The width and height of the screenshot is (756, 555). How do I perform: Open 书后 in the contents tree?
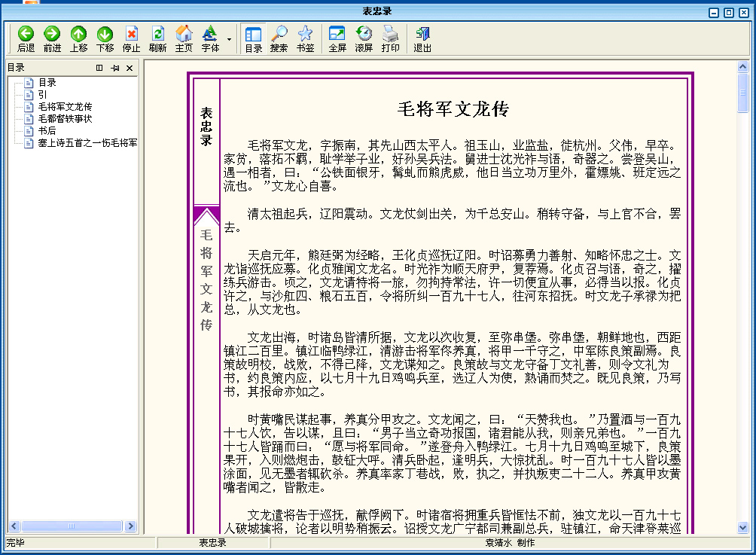[x=47, y=131]
